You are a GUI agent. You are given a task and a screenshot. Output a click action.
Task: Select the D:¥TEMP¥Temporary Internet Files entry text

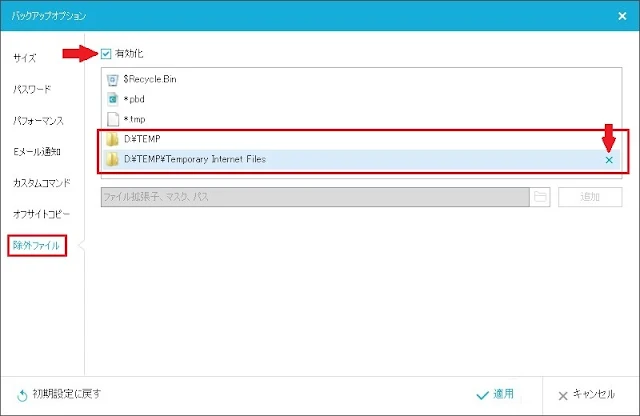[195, 159]
